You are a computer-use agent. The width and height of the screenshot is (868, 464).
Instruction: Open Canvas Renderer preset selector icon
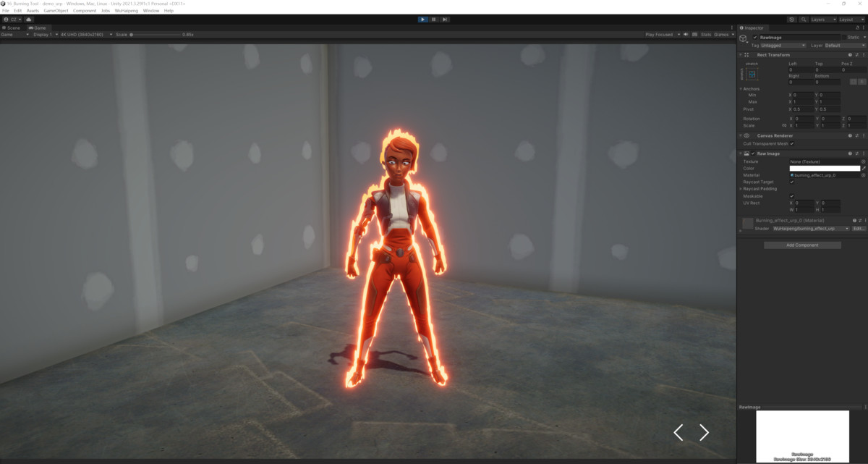[857, 136]
